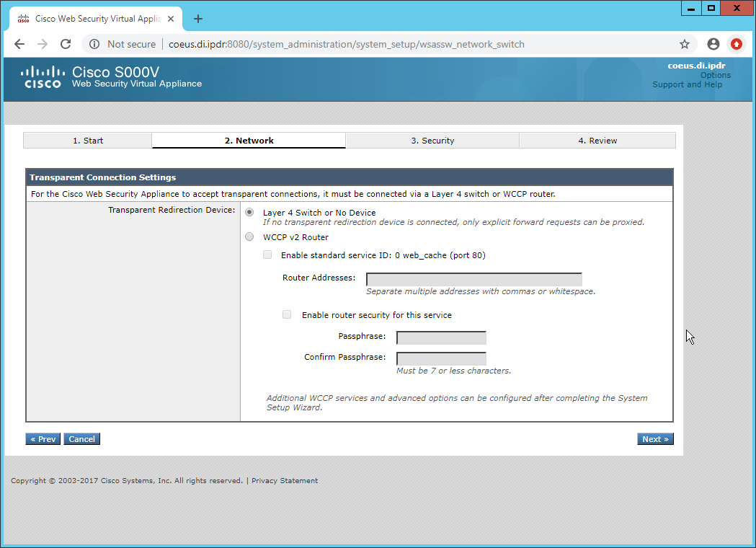The image size is (756, 548).
Task: Open the Privacy Statement link
Action: coord(285,480)
